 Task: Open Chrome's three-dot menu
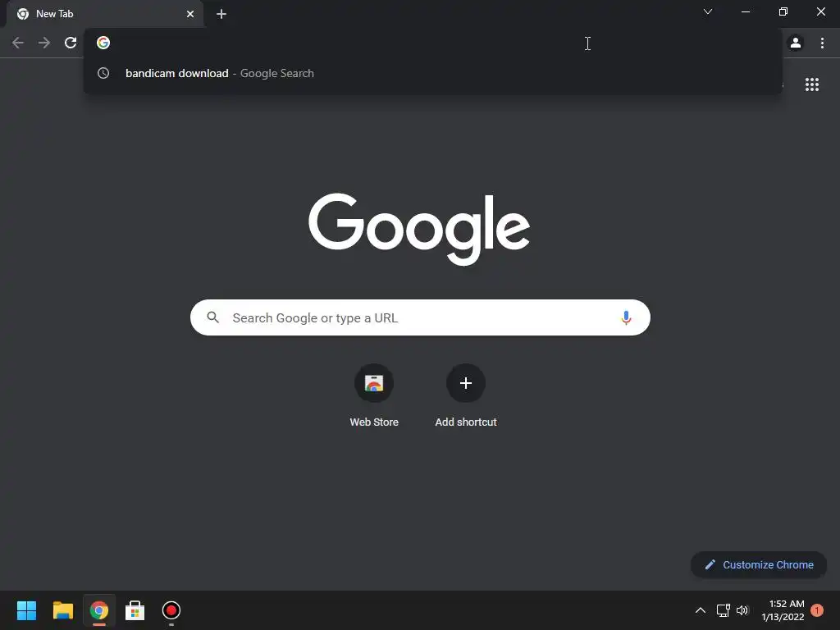pos(822,43)
